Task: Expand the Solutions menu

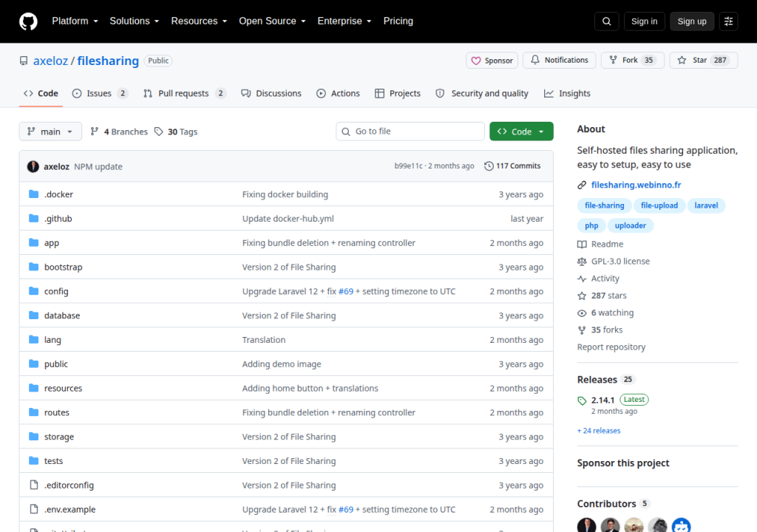Action: tap(135, 21)
